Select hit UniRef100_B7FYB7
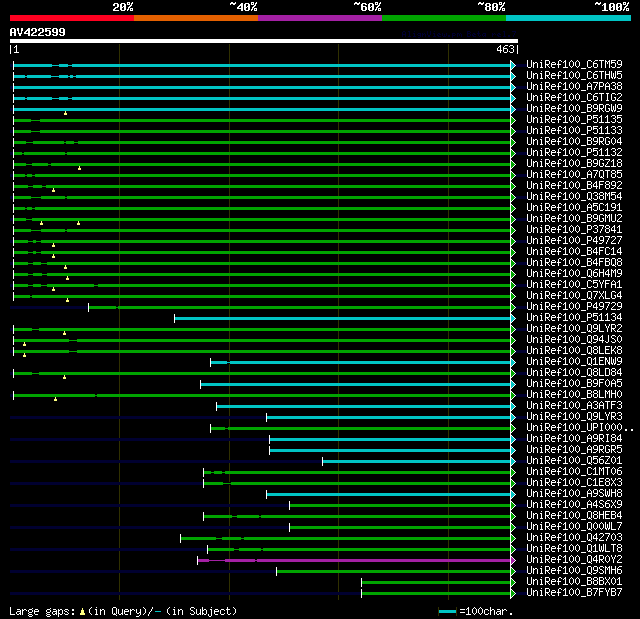 click(574, 593)
